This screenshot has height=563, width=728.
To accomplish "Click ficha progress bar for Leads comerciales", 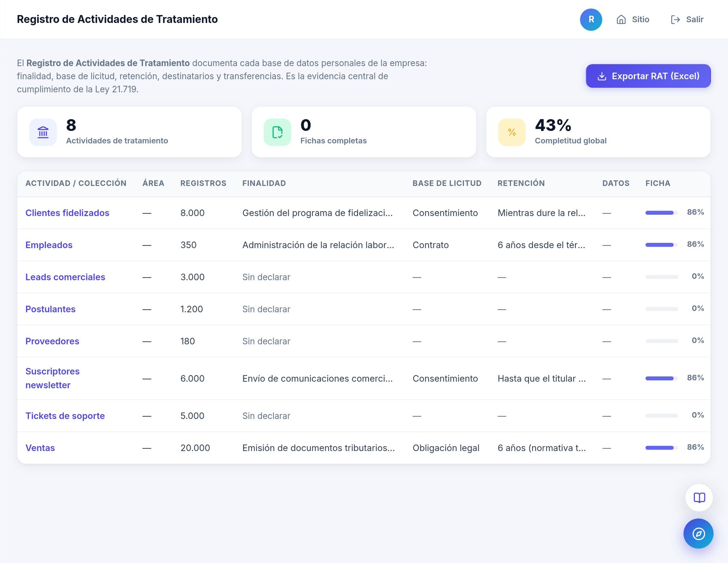I will (661, 277).
